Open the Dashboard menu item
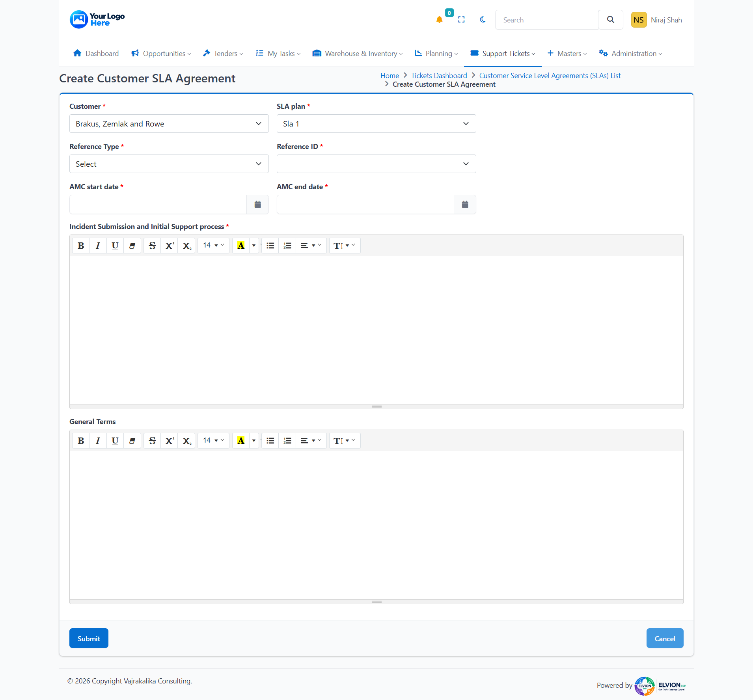 click(x=96, y=53)
